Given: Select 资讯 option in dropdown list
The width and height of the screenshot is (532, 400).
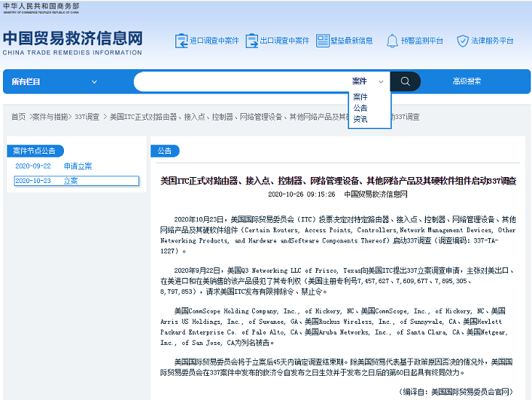Looking at the screenshot, I should 360,119.
